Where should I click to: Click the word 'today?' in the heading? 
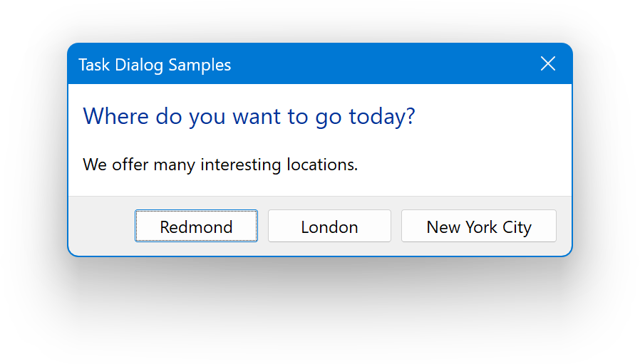pyautogui.click(x=381, y=116)
